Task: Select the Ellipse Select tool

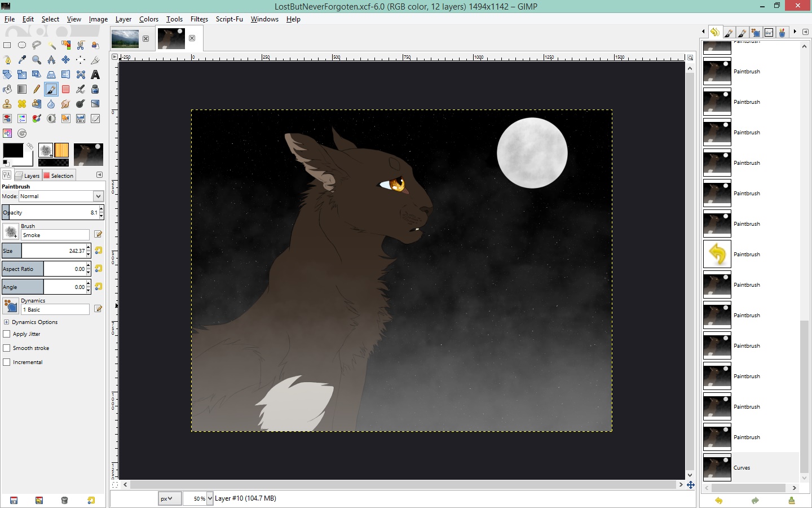Action: pos(22,45)
